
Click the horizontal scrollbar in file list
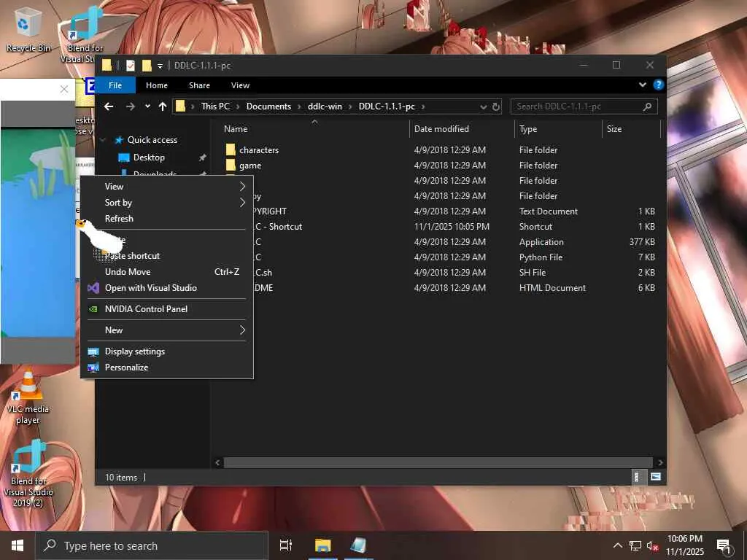438,462
